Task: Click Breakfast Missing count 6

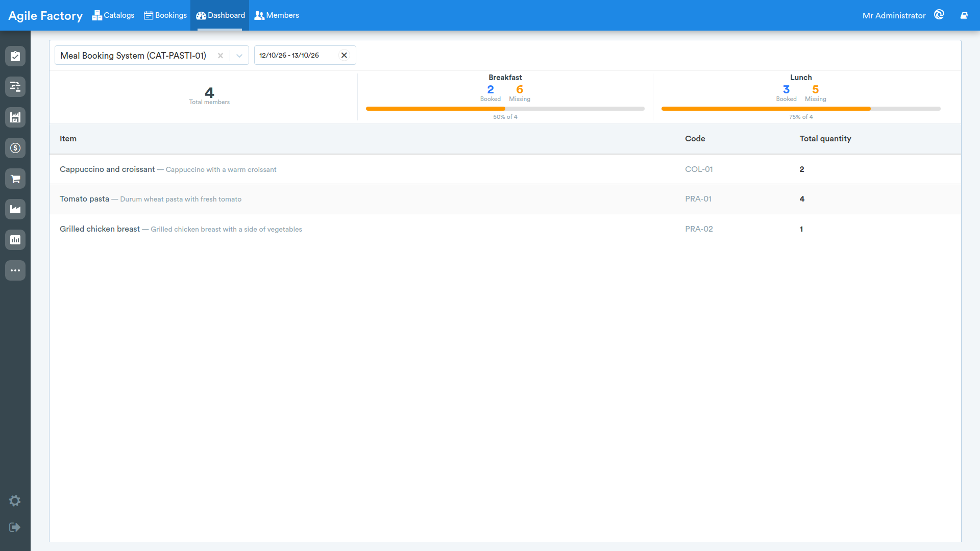Action: [x=520, y=90]
